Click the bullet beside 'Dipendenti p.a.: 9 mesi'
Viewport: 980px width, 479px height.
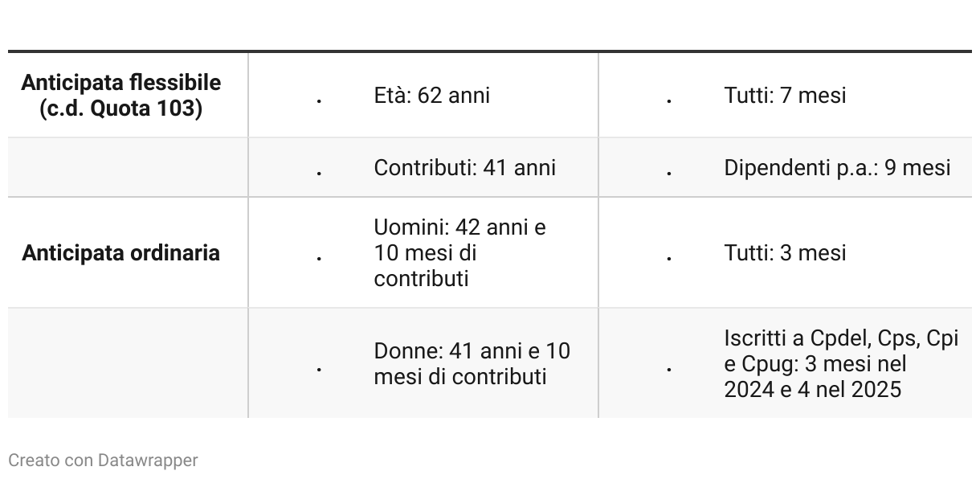tap(669, 173)
